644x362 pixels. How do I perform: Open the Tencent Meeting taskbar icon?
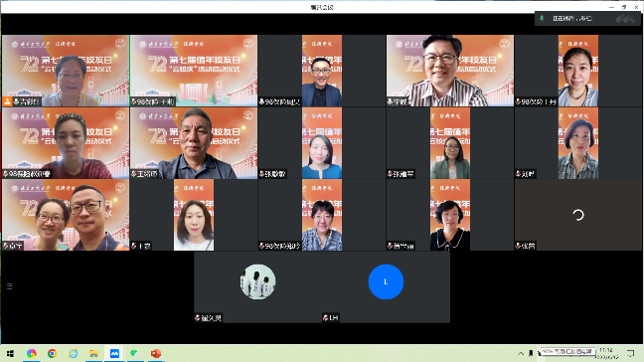[x=114, y=353]
